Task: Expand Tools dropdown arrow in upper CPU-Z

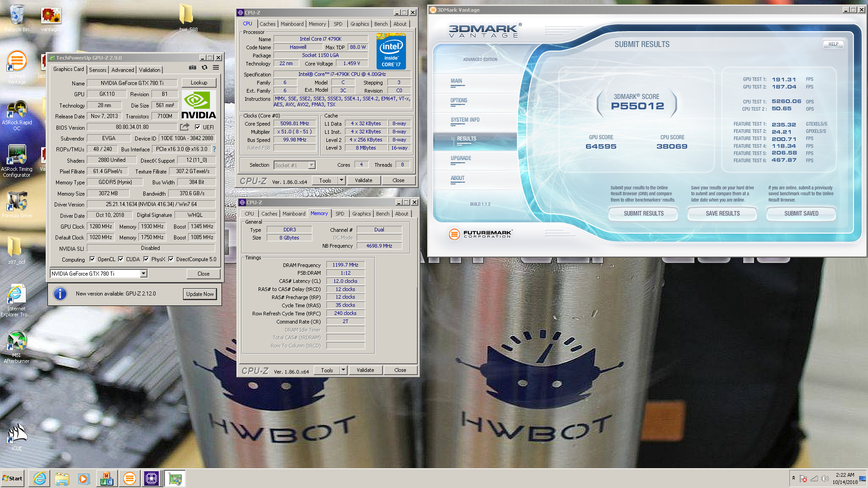Action: click(342, 180)
